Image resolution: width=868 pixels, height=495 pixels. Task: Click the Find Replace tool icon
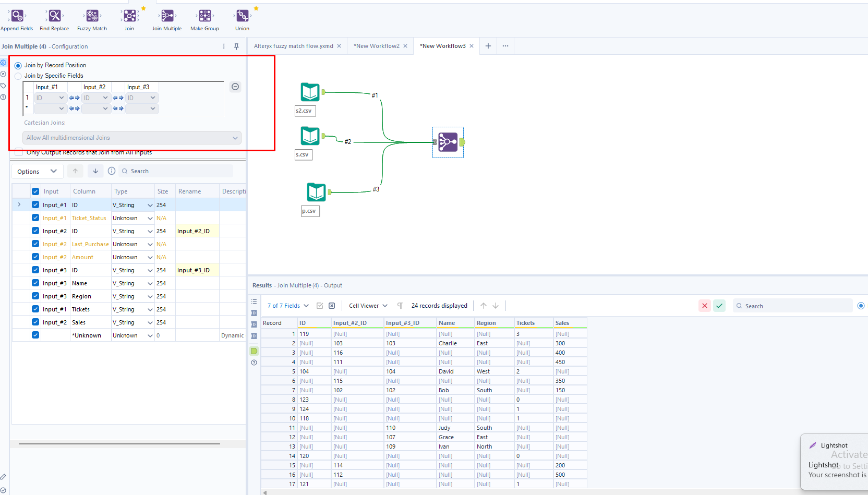[54, 16]
